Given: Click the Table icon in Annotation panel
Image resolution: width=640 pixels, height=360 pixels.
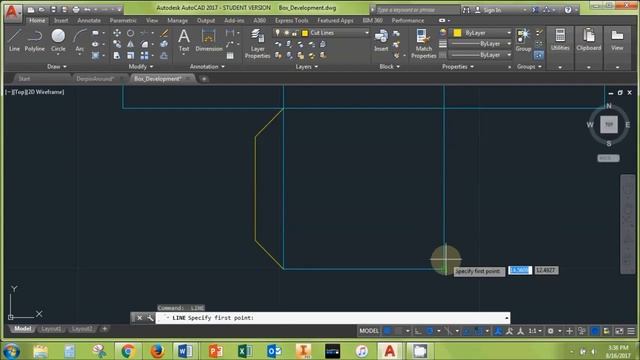Looking at the screenshot, I should click(230, 56).
